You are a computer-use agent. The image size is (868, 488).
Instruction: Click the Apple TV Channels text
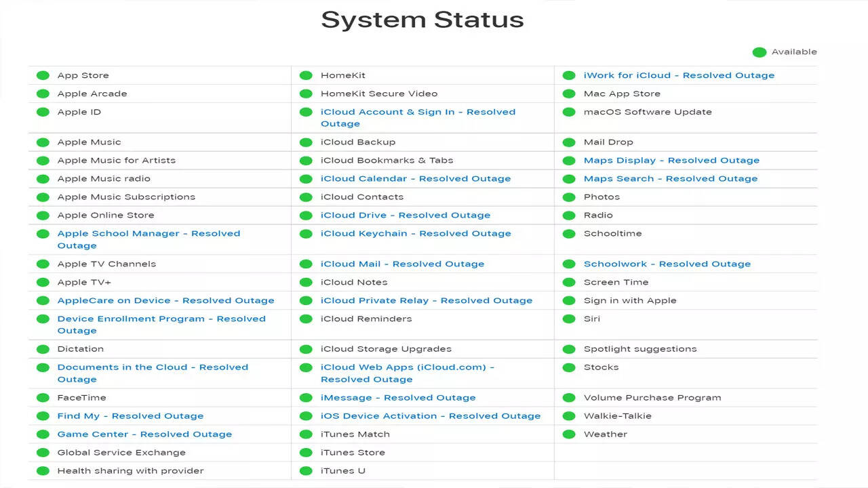click(106, 264)
